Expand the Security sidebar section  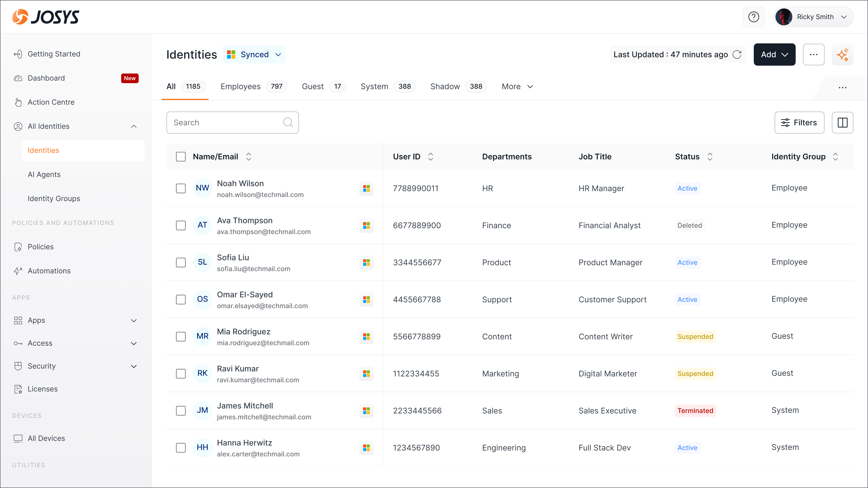pos(76,366)
